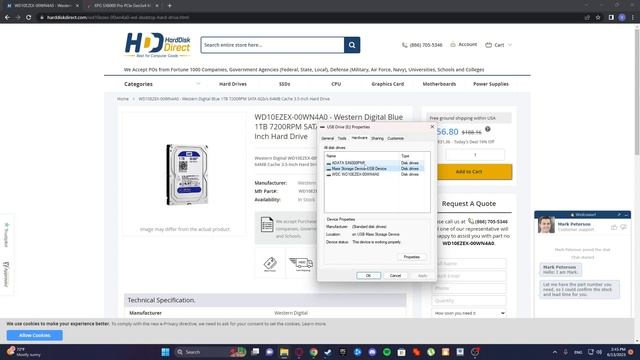This screenshot has width=640, height=360.
Task: Click the thumbs-down icon in chat widget
Action: point(623,227)
